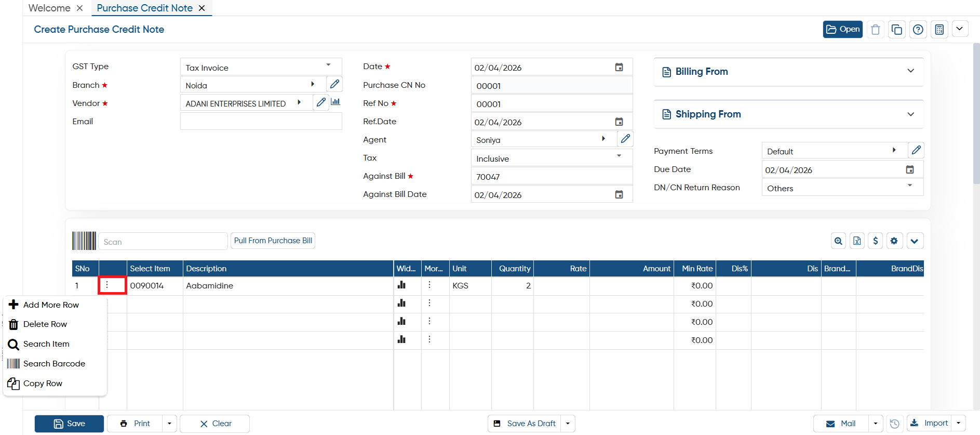Edit Branch with the pencil icon
The width and height of the screenshot is (980, 435).
pos(334,84)
